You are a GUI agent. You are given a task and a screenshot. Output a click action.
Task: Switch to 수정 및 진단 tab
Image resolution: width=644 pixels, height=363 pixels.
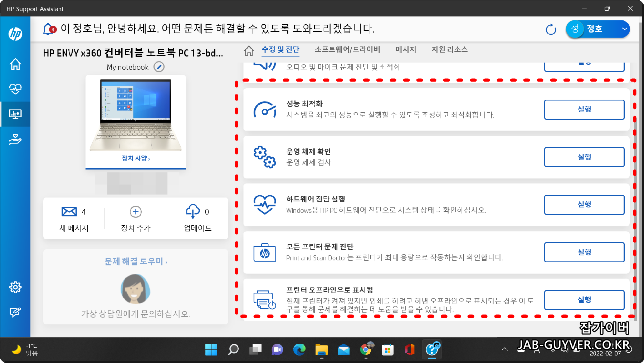(x=280, y=50)
